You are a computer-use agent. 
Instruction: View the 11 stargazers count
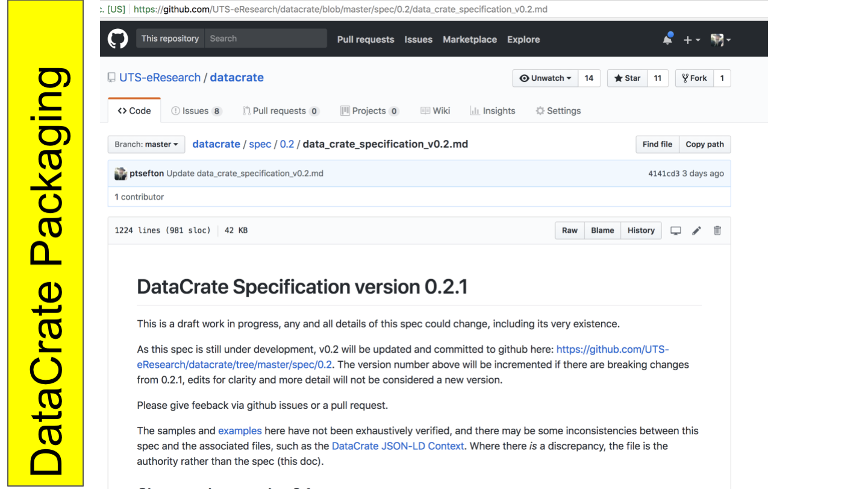[658, 78]
